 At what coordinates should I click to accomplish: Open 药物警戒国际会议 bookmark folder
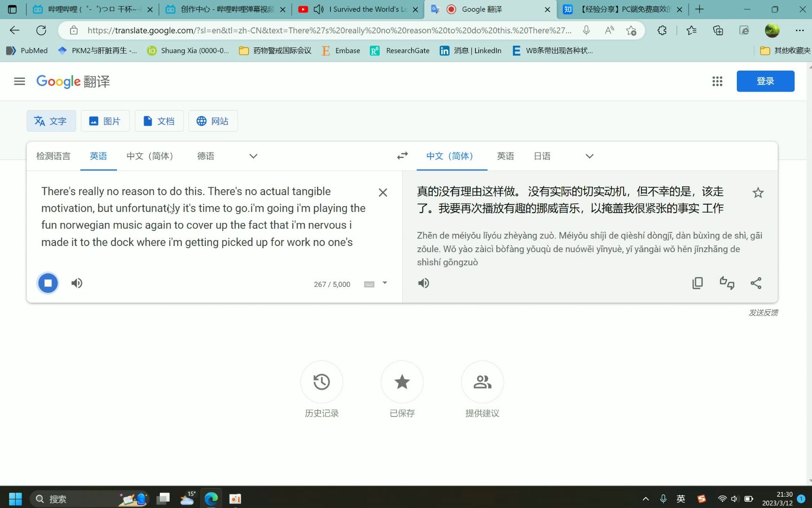(275, 50)
